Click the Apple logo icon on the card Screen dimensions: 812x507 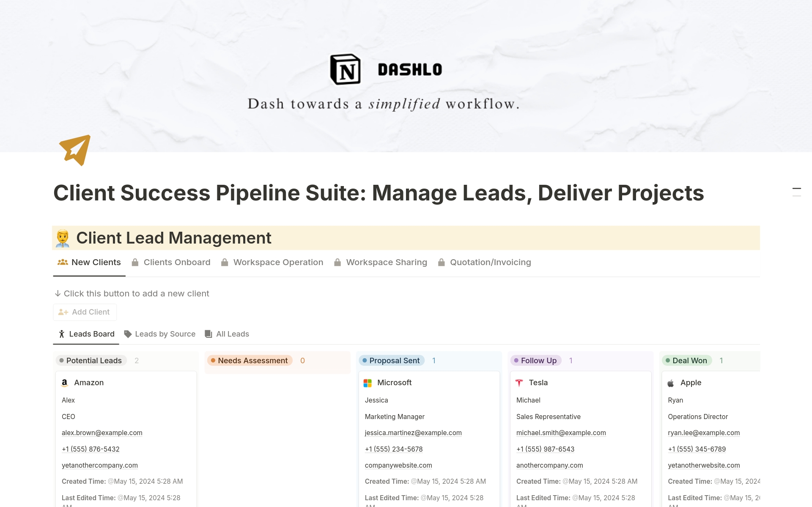671,383
